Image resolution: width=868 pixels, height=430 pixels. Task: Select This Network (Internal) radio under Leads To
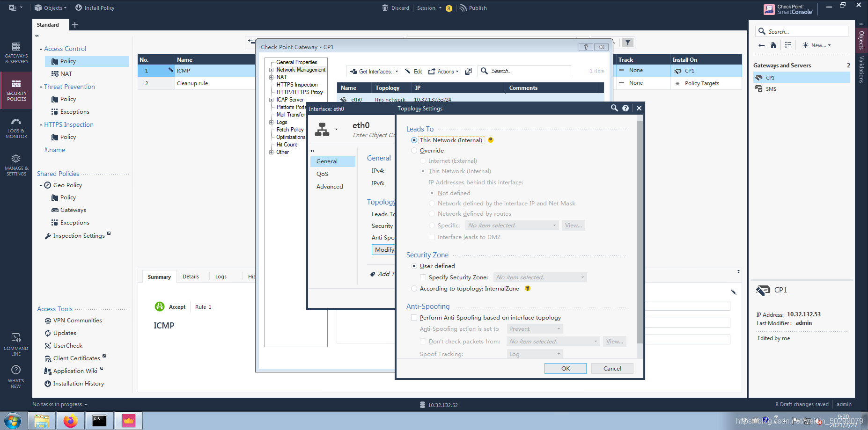pos(414,140)
